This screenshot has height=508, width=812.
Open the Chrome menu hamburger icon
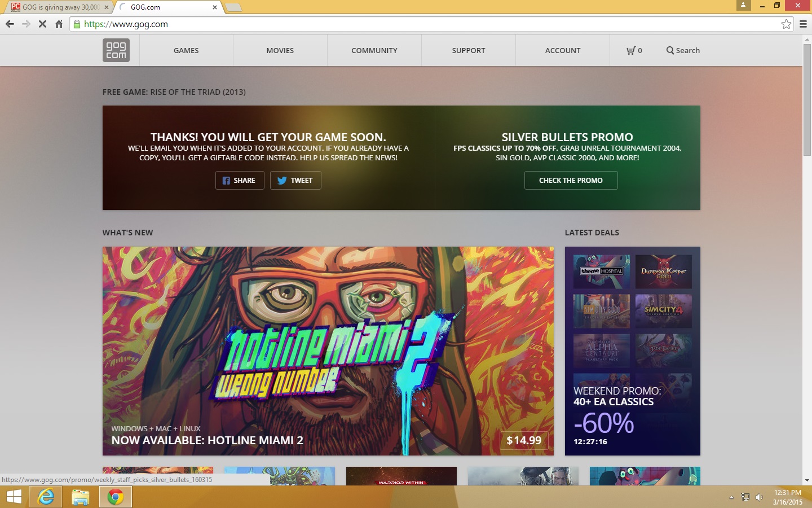(x=803, y=24)
